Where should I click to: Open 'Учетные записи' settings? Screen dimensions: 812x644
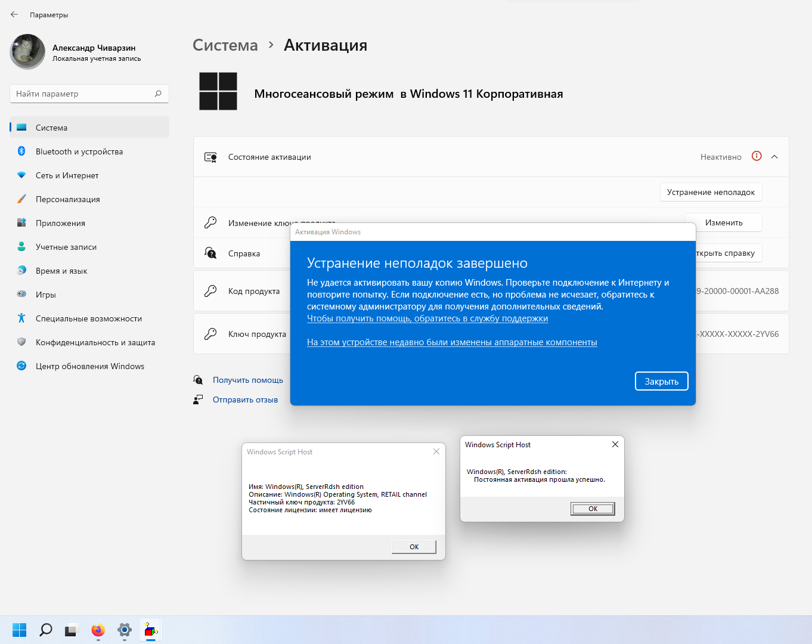tap(89, 247)
